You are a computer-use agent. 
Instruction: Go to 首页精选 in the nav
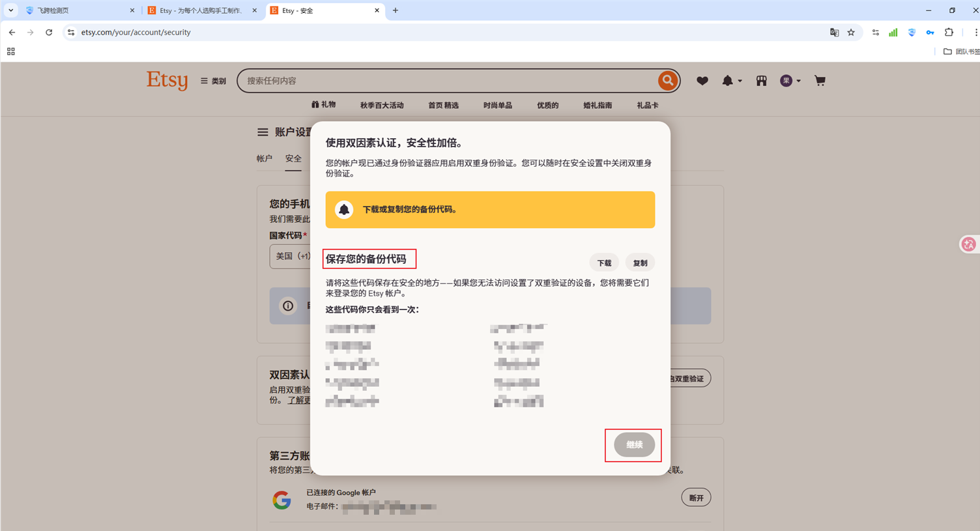(x=443, y=106)
